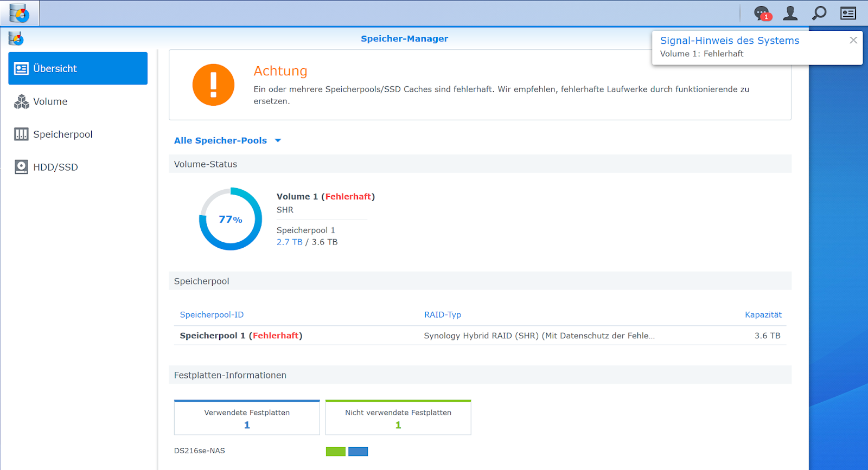This screenshot has height=470, width=868.
Task: Switch to the Volume tab
Action: pos(78,101)
